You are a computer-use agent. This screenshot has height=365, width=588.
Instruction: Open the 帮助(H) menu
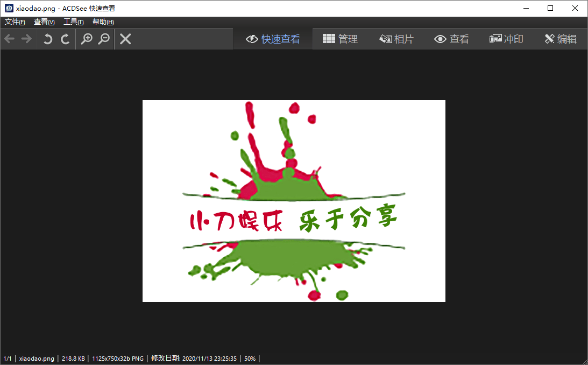(102, 22)
